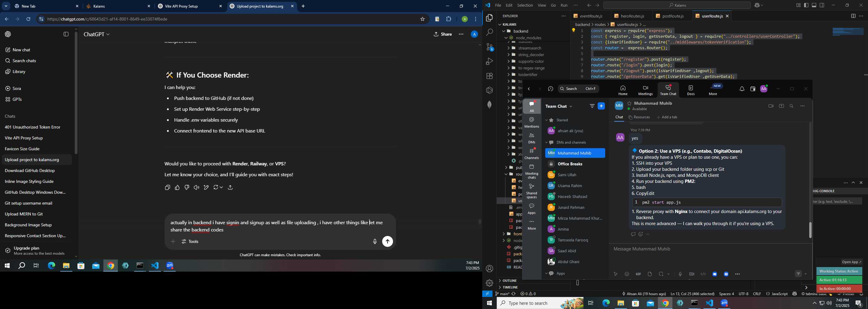Click Share button in ChatGPT header
This screenshot has height=309, width=868.
coord(443,34)
